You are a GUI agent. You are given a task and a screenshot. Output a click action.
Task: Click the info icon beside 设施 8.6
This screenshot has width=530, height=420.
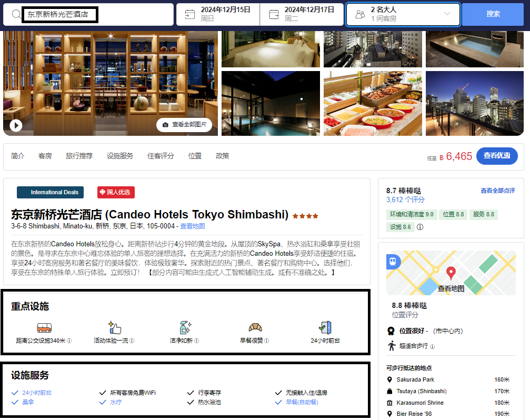[420, 227]
